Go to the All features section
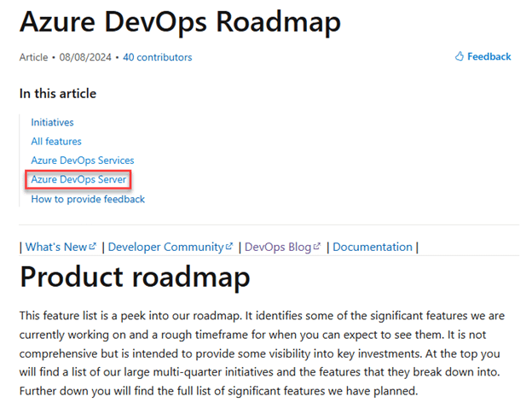The image size is (532, 408). (x=56, y=142)
